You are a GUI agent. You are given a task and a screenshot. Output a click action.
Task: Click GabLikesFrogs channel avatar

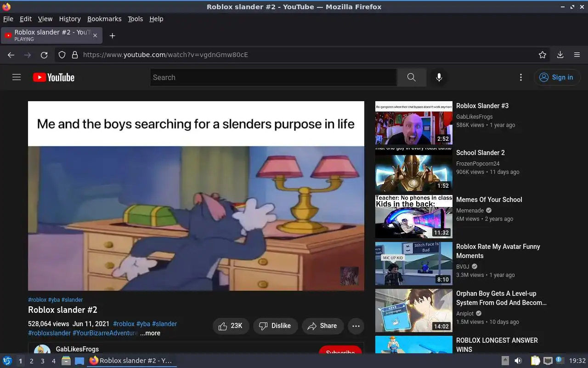point(42,349)
